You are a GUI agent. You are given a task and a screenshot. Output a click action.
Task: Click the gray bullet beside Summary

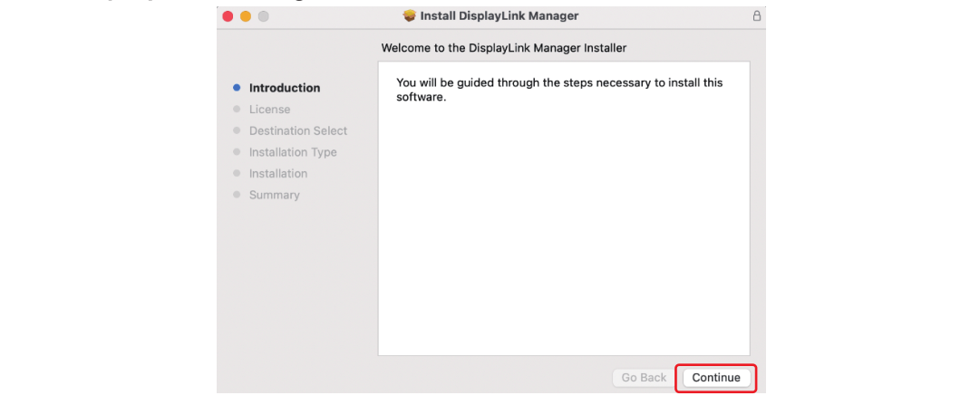click(x=237, y=195)
